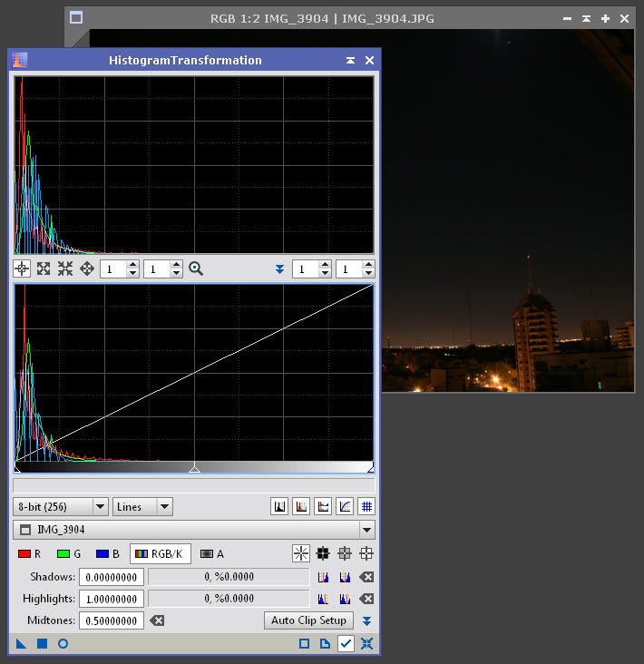Toggle the track view checkmark button
This screenshot has height=664, width=644.
[x=346, y=644]
